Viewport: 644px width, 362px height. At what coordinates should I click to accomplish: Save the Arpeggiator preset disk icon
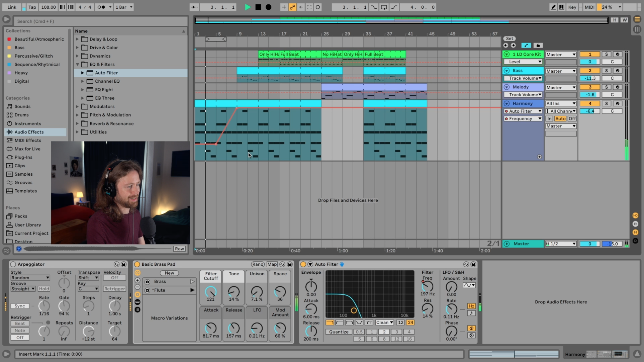[x=123, y=264]
